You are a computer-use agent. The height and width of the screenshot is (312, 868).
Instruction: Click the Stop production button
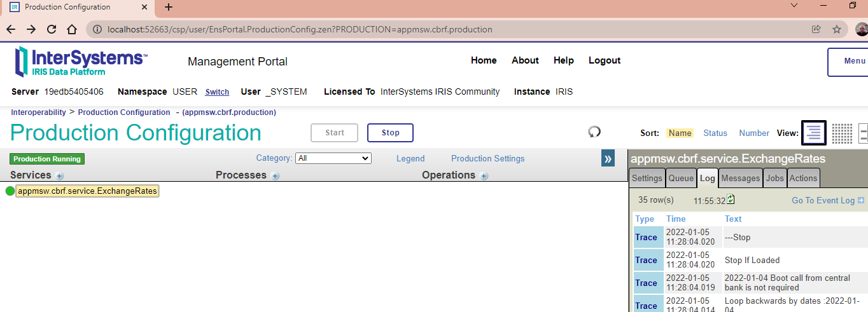[x=390, y=133]
